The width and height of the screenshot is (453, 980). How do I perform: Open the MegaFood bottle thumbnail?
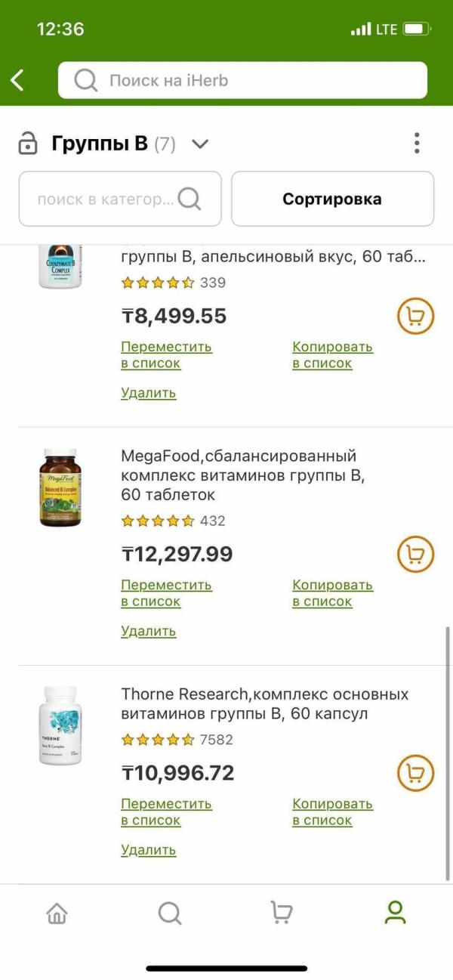(60, 487)
